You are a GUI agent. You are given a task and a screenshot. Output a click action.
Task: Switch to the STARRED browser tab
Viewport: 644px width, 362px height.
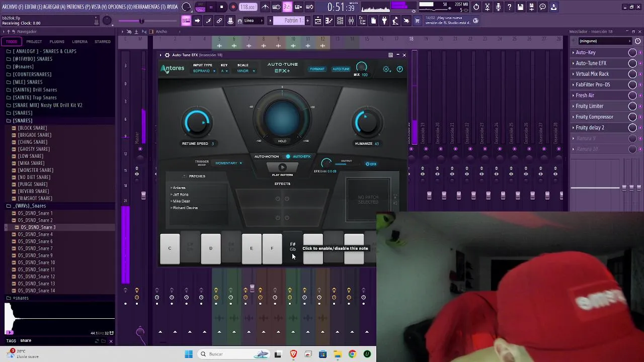pyautogui.click(x=103, y=42)
